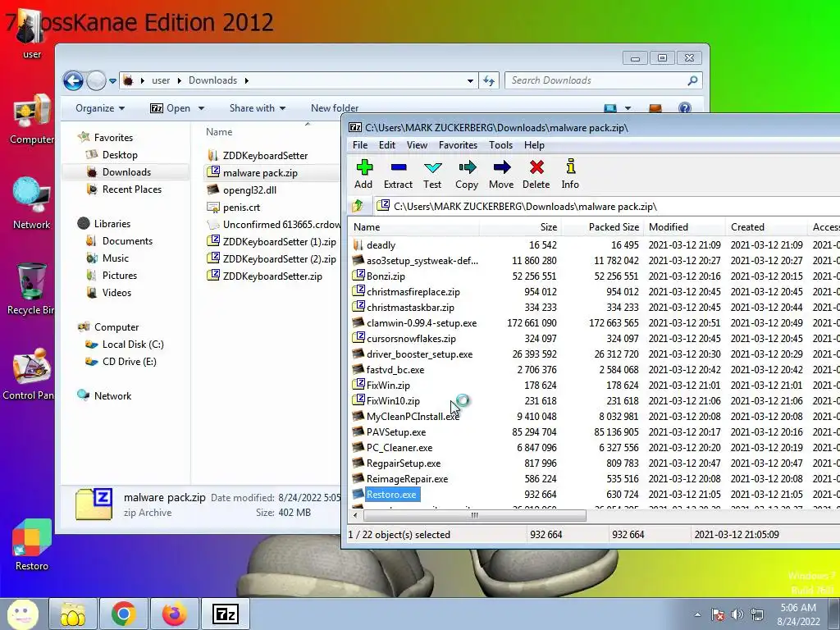Open recent pages dropdown beside the Forward button
Viewport: 840px width, 630px height.
[112, 81]
